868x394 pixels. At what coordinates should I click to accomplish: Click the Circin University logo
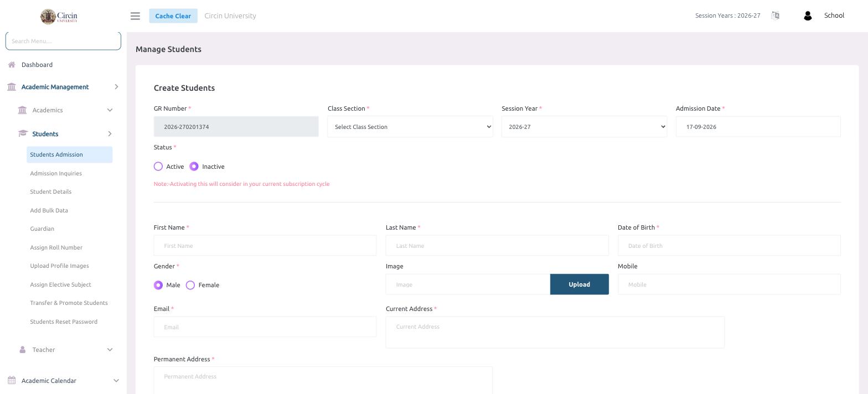(x=59, y=17)
